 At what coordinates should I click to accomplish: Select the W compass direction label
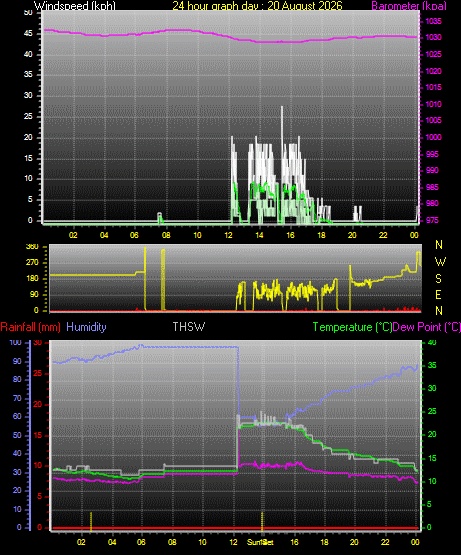click(440, 262)
